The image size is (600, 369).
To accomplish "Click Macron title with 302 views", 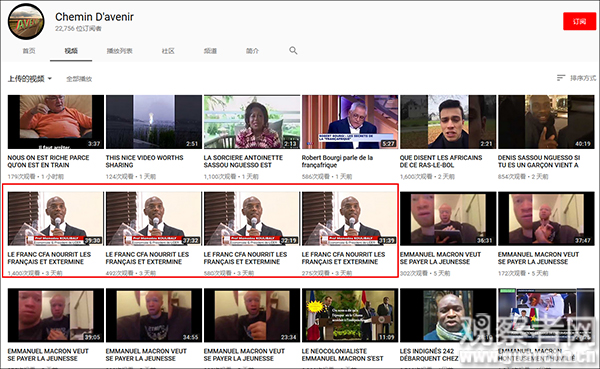I will pyautogui.click(x=440, y=258).
